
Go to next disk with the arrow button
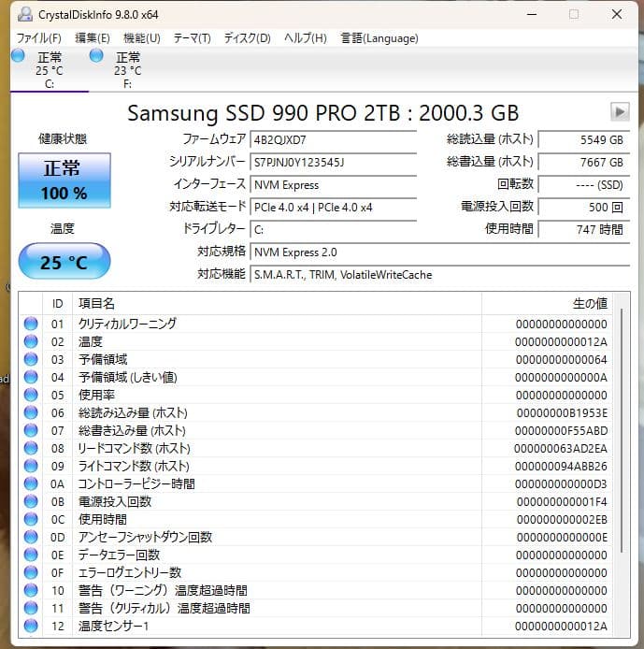pos(620,112)
